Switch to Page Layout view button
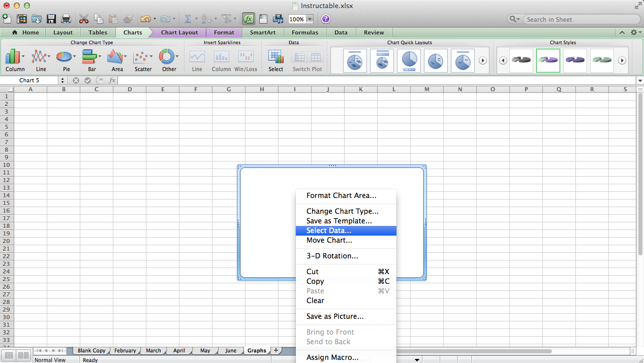 click(22, 355)
